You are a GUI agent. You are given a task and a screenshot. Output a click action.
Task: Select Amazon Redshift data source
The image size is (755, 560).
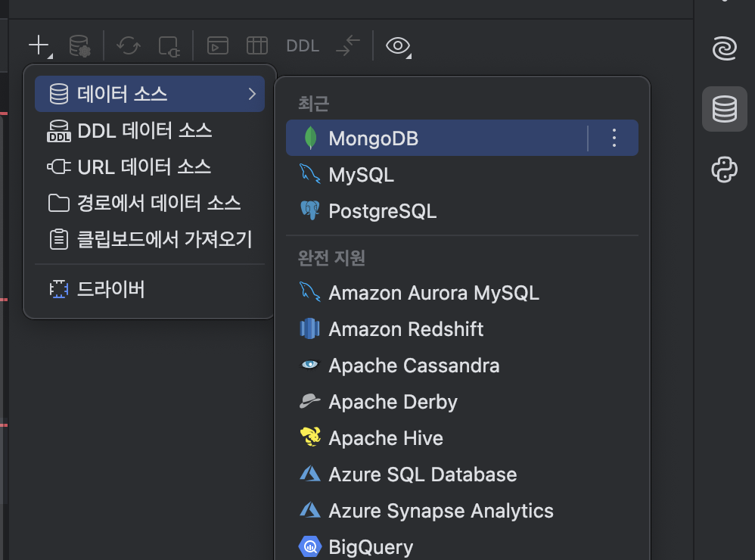pos(461,329)
